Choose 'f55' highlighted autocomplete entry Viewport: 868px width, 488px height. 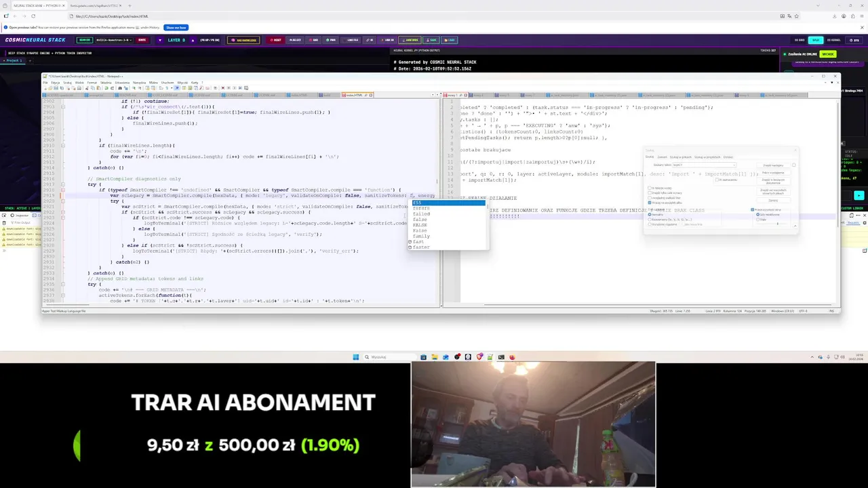tap(449, 203)
